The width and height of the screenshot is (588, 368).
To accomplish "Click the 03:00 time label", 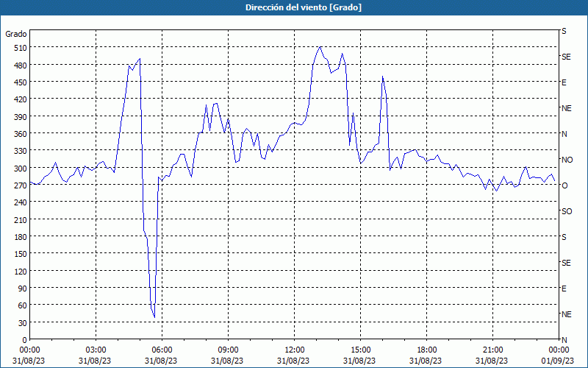I will tap(96, 350).
